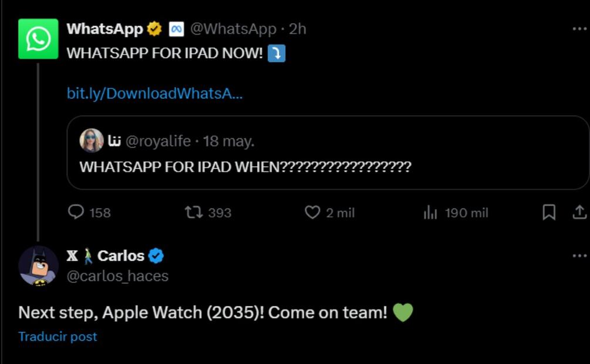Share the WhatsApp post
This screenshot has width=590, height=364.
pos(579,212)
